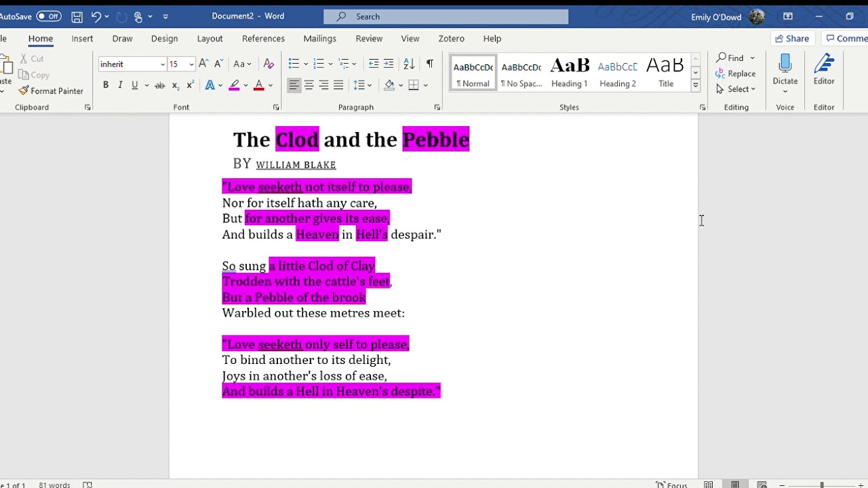Apply the Heading 1 style

(569, 73)
